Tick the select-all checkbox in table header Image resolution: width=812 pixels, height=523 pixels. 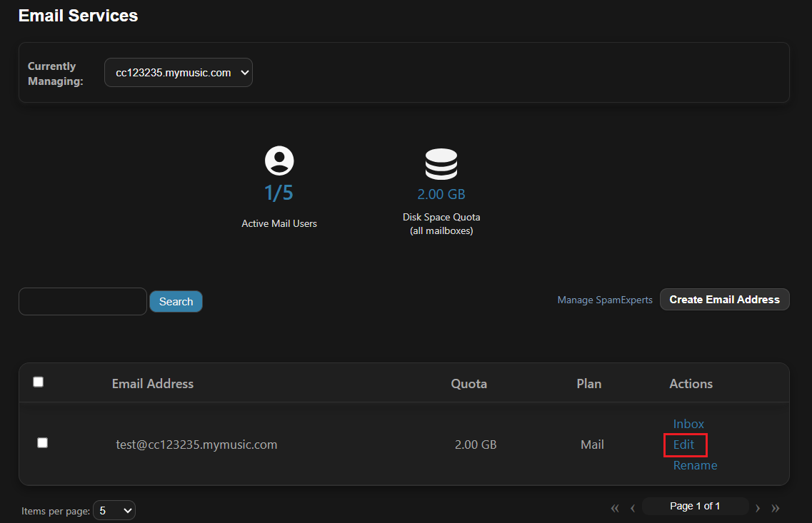(39, 382)
